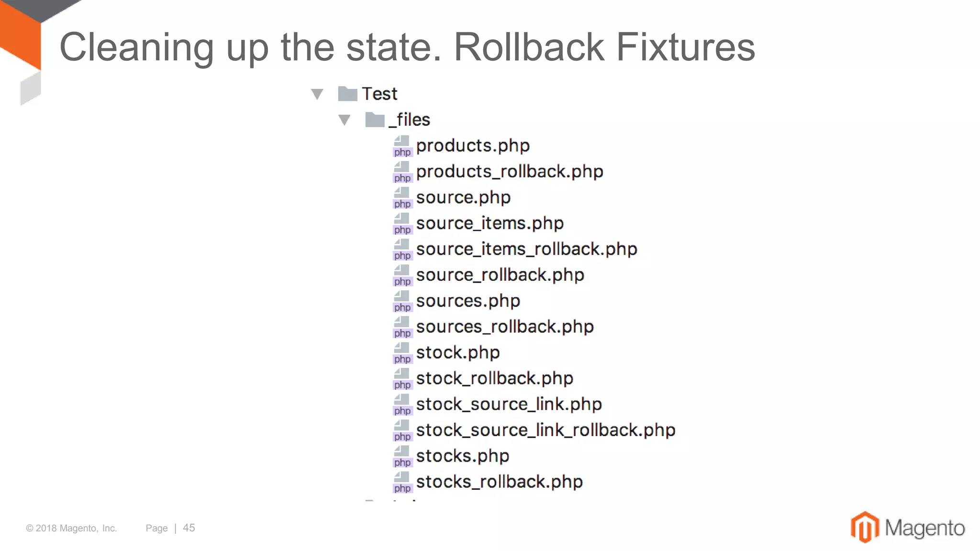Click the Test folder icon
The height and width of the screenshot is (551, 980).
click(347, 94)
